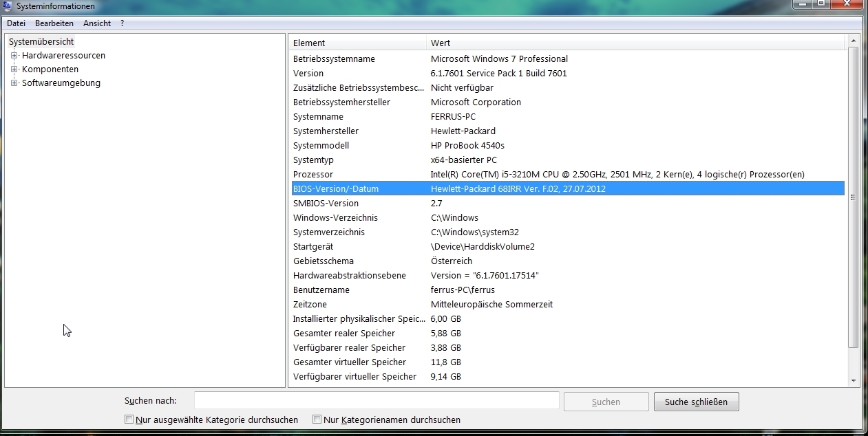Select the Windows-Verzeichnis row
Viewport: 868px width, 436px height.
click(567, 218)
